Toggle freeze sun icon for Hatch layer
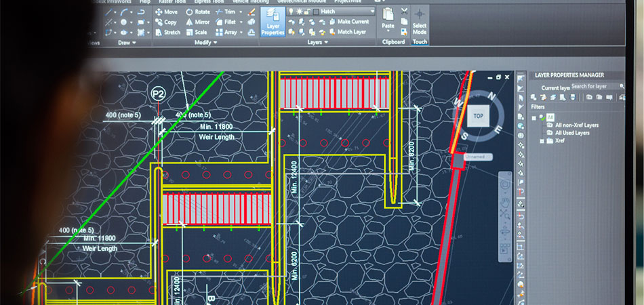The height and width of the screenshot is (305, 644). 298,12
